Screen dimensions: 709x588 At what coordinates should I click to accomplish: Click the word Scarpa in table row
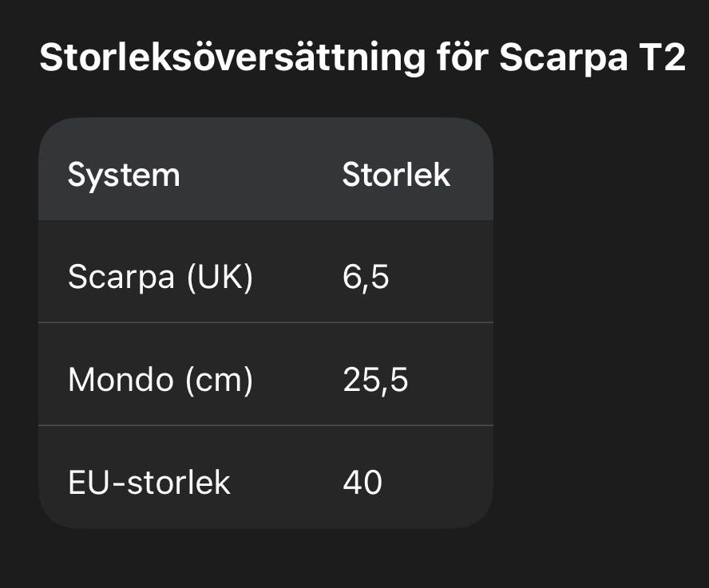coord(121,278)
